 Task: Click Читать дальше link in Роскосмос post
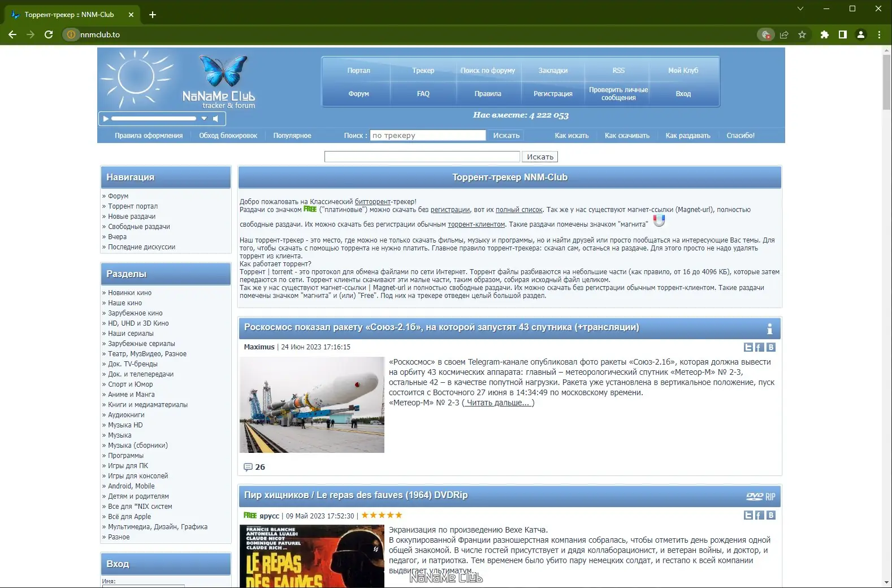pyautogui.click(x=498, y=403)
